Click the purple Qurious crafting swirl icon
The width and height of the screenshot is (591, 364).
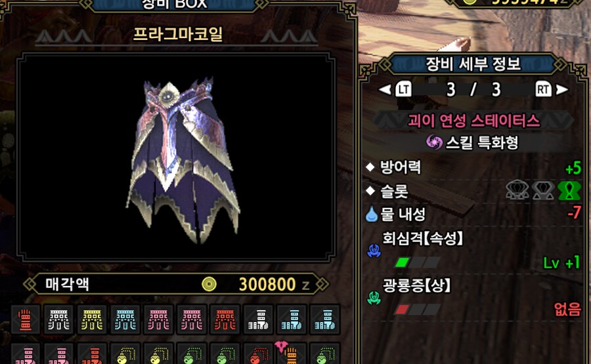(434, 142)
